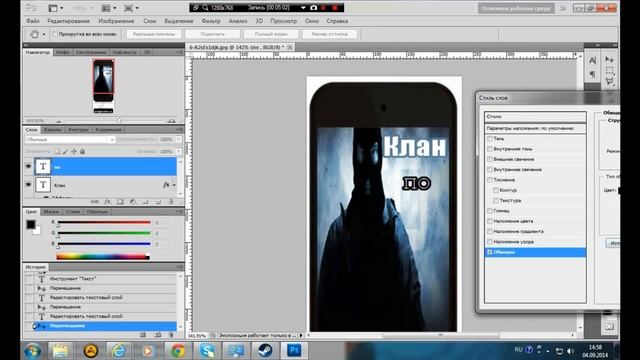Viewport: 640px width, 360px height.
Task: Uncheck the Обводка style checkbox
Action: [x=490, y=252]
